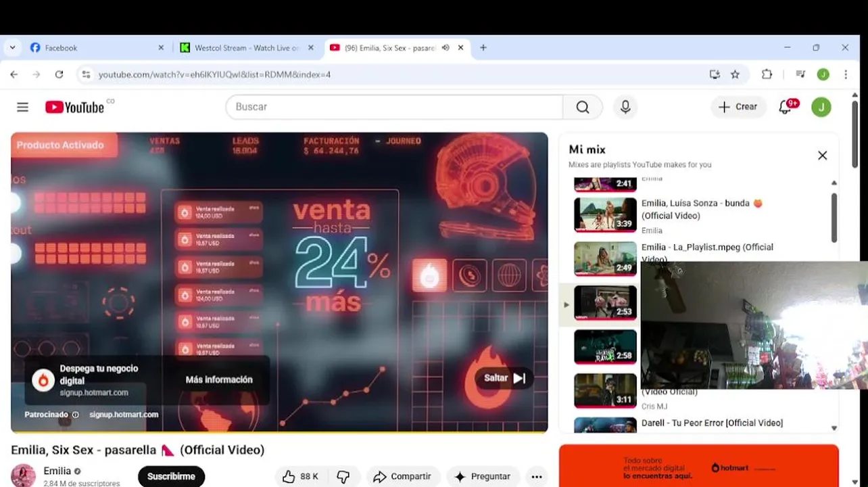This screenshot has height=487, width=868.
Task: Skip the ad with Saltar
Action: pyautogui.click(x=504, y=378)
